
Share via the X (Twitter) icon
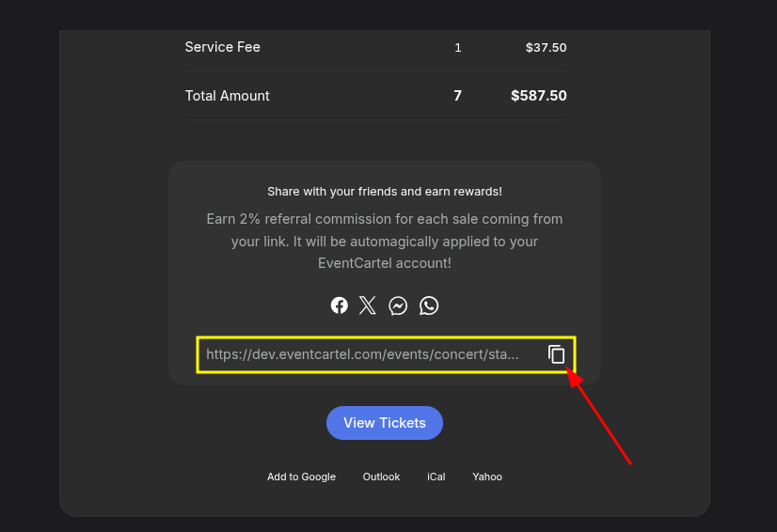point(368,305)
